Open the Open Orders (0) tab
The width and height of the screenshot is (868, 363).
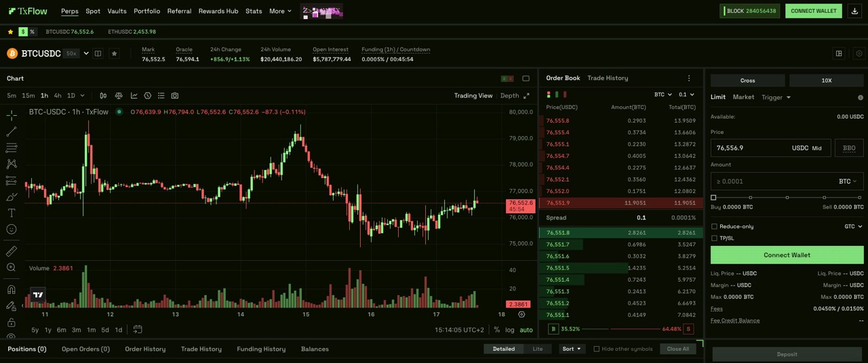click(x=85, y=349)
